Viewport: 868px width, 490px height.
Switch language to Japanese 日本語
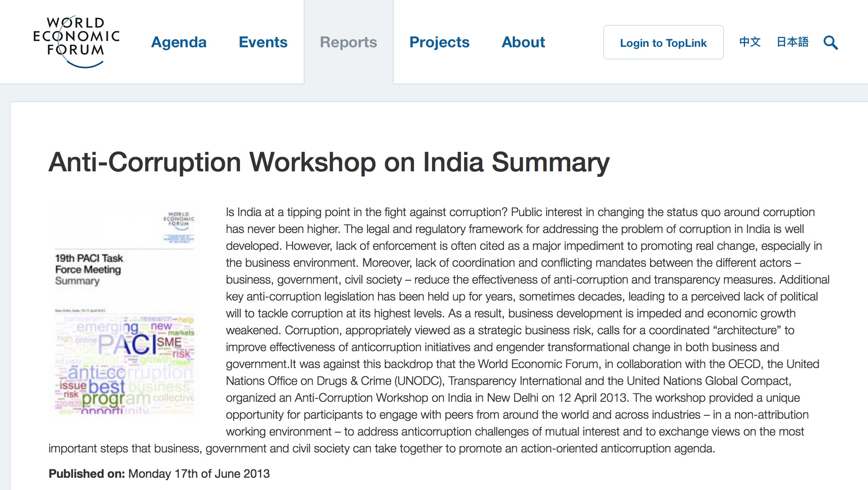792,42
